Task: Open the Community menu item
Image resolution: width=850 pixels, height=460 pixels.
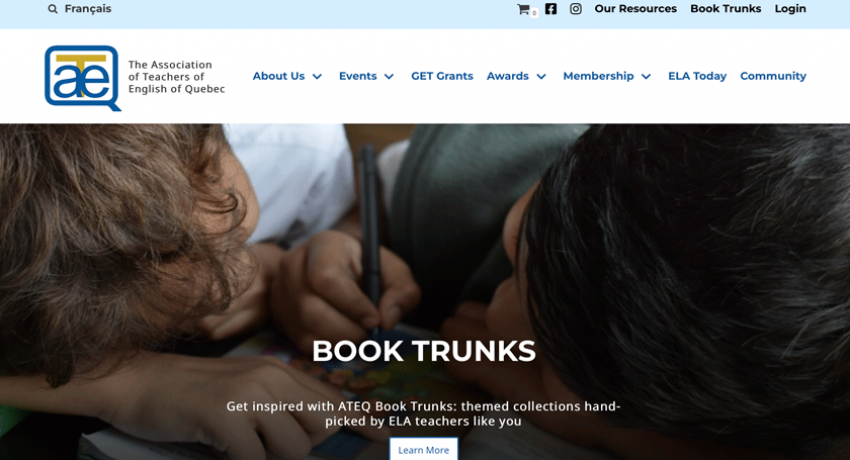Action: tap(773, 76)
